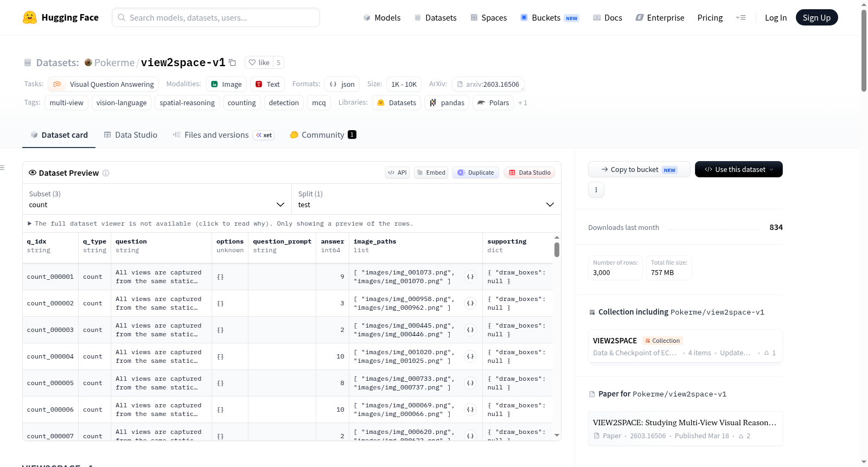Filter by Text modality tag
The image size is (868, 467).
(267, 84)
